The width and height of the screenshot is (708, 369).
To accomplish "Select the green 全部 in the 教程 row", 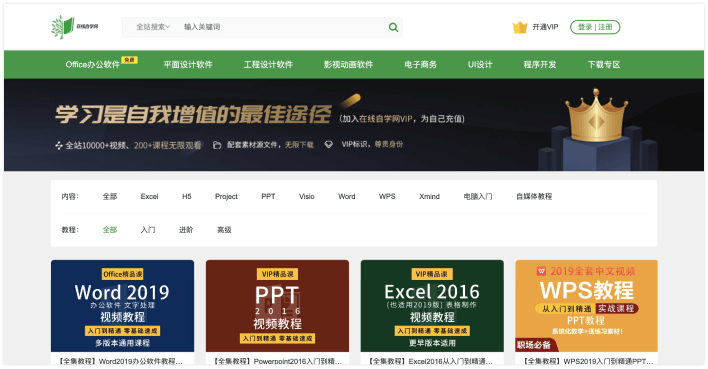I will pyautogui.click(x=110, y=230).
